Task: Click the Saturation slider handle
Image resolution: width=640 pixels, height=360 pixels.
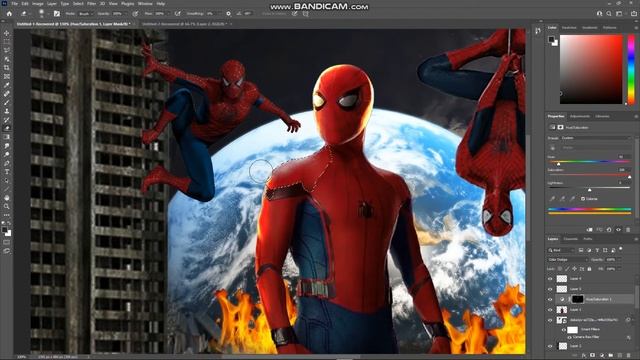Action: point(629,177)
